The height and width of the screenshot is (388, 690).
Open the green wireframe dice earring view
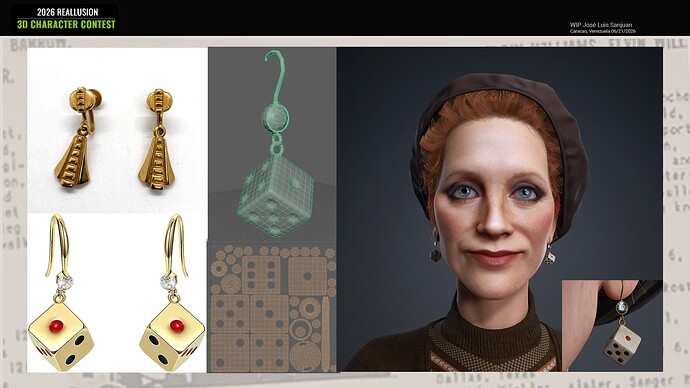(x=272, y=143)
